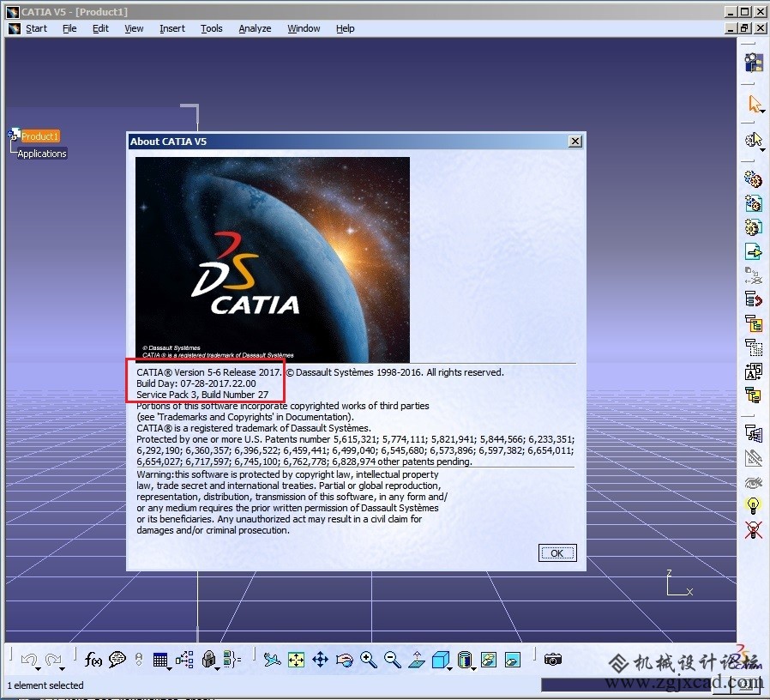The image size is (770, 700).
Task: Click the Zoom In magnifier icon
Action: tap(369, 659)
